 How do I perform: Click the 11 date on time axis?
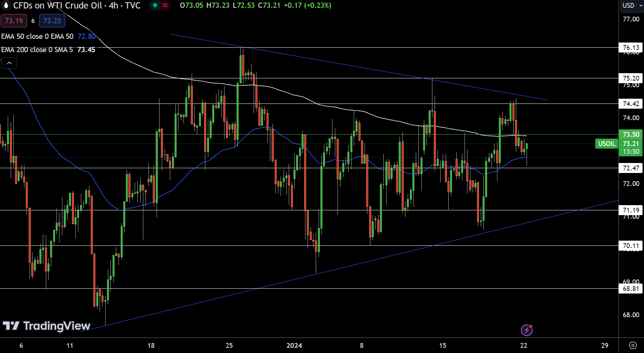pyautogui.click(x=70, y=346)
